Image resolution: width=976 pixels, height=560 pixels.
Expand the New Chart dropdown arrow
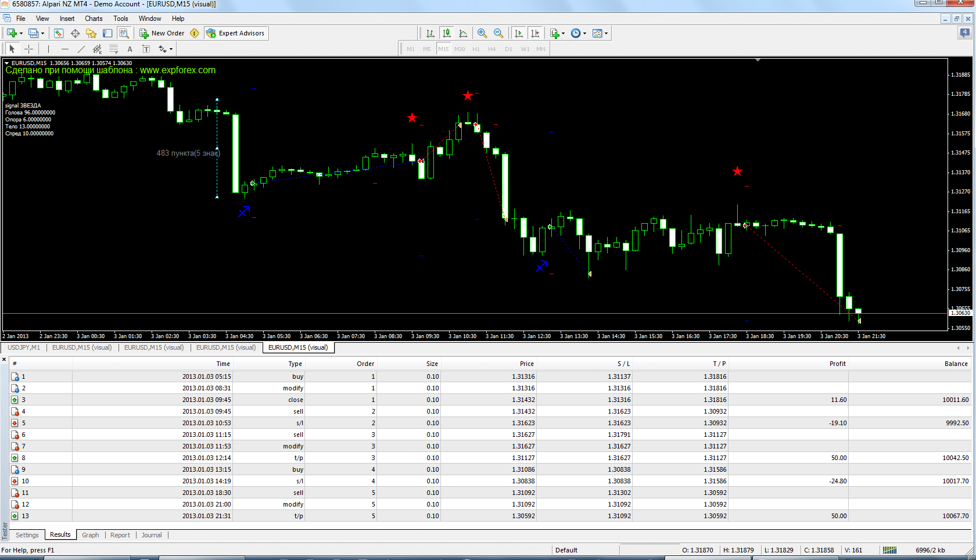[x=21, y=33]
